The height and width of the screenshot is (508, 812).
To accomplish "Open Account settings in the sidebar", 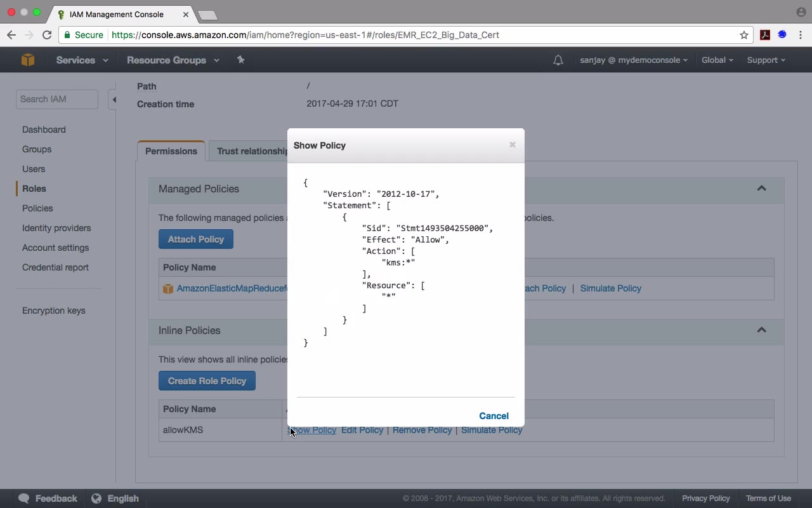I will [55, 248].
